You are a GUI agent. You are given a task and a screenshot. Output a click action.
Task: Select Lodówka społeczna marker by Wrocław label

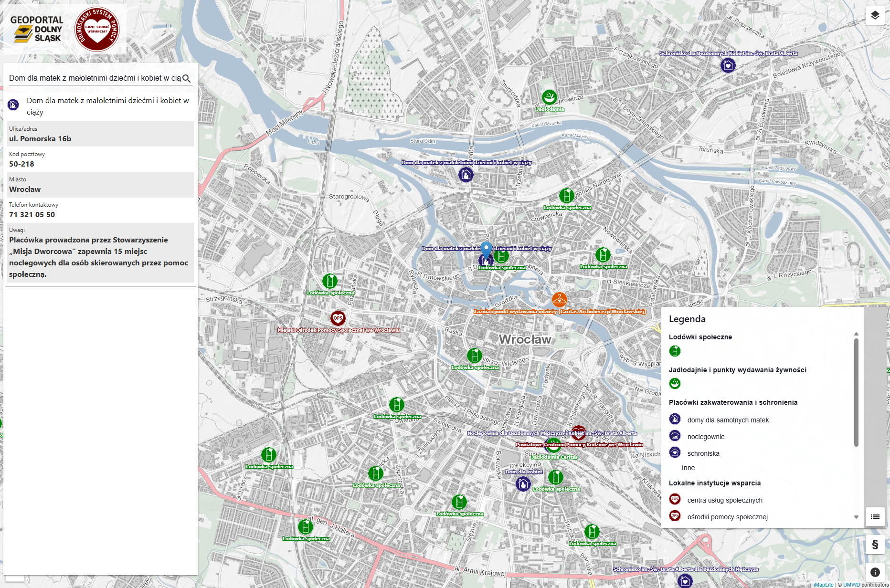coord(475,356)
